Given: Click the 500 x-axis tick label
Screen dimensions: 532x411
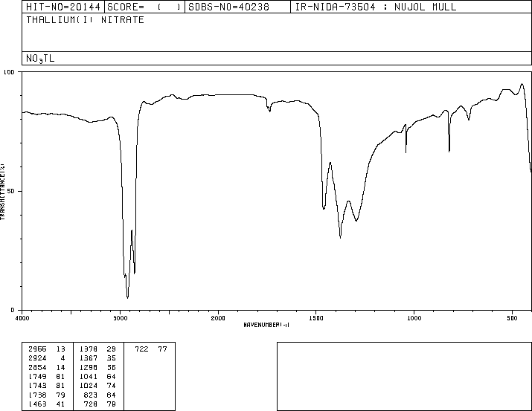Looking at the screenshot, I should (x=512, y=318).
